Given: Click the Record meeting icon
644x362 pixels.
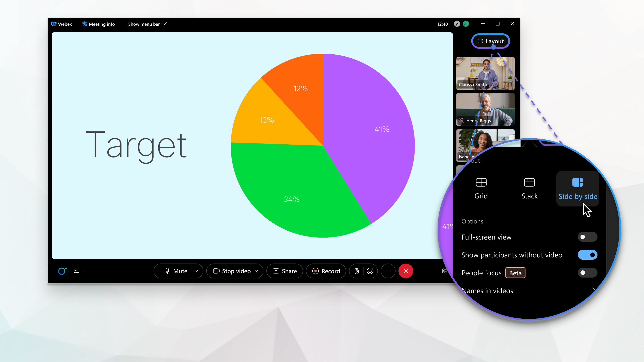Looking at the screenshot, I should click(326, 271).
